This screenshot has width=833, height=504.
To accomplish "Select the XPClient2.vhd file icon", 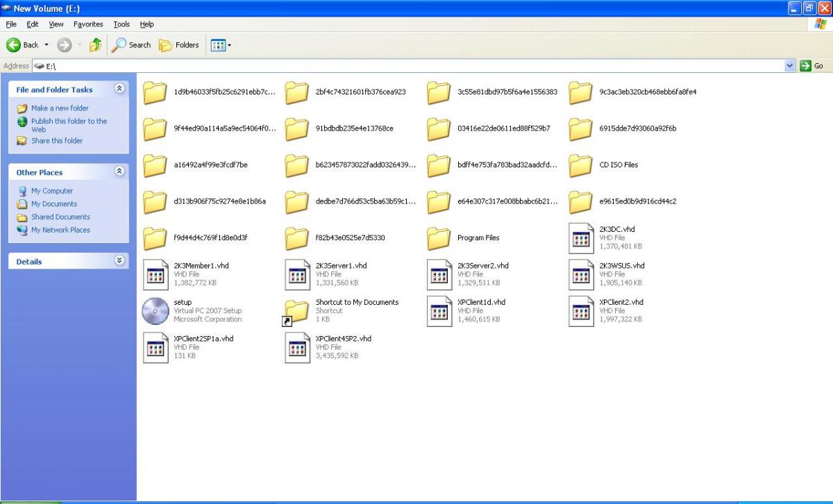I will coord(581,311).
